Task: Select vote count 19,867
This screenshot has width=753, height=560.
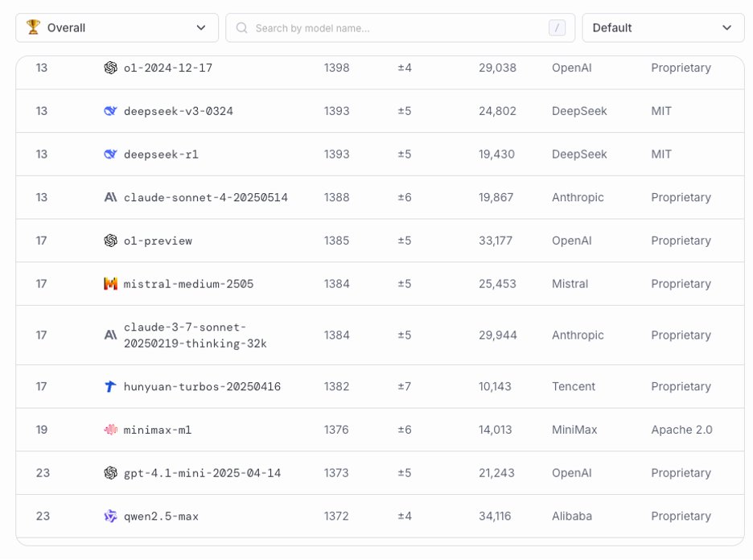Action: click(496, 197)
